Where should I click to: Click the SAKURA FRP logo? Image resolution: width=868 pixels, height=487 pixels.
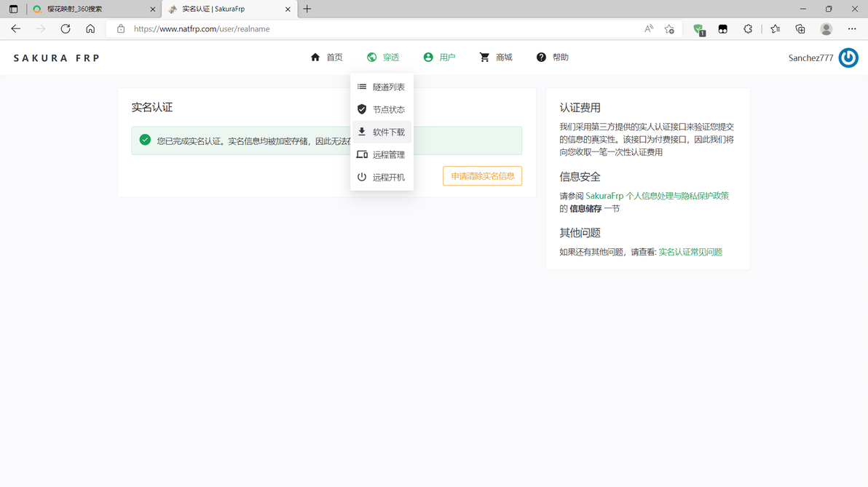[57, 58]
